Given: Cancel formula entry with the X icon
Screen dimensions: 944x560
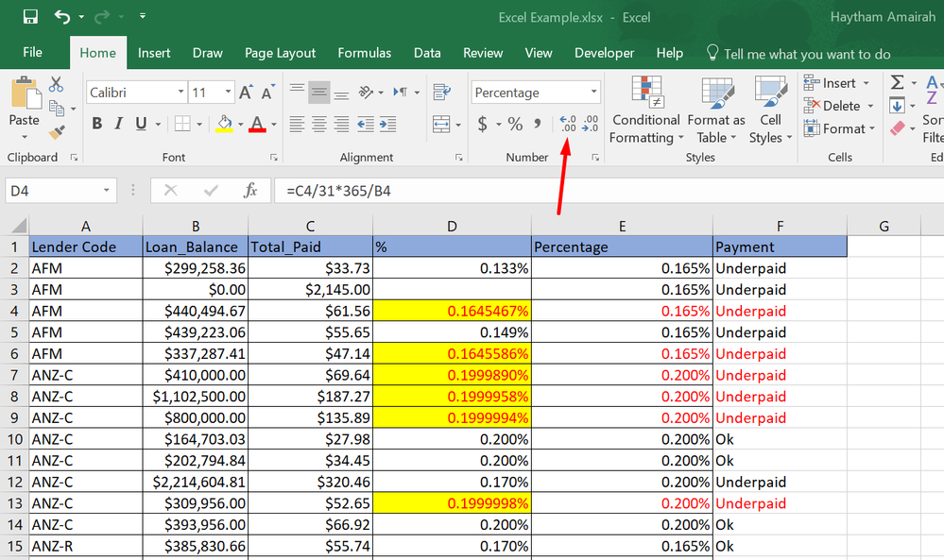Looking at the screenshot, I should pyautogui.click(x=170, y=191).
